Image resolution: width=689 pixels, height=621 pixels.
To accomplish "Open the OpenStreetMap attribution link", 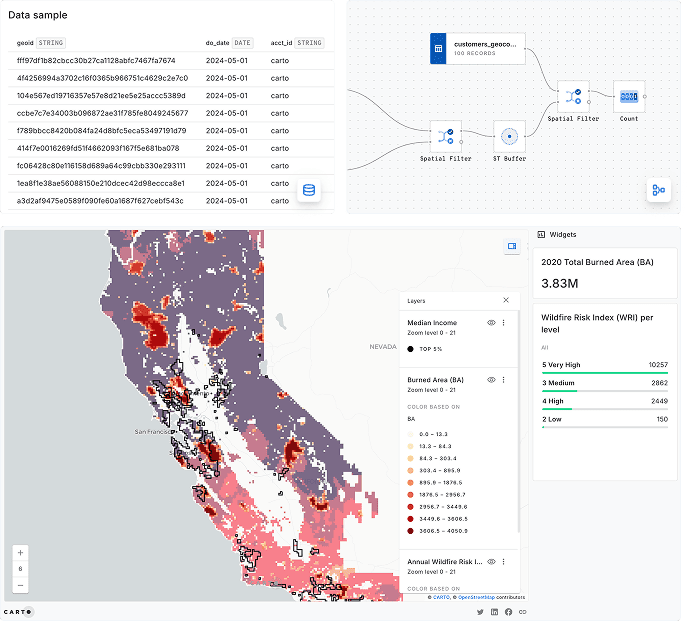I will tap(476, 597).
